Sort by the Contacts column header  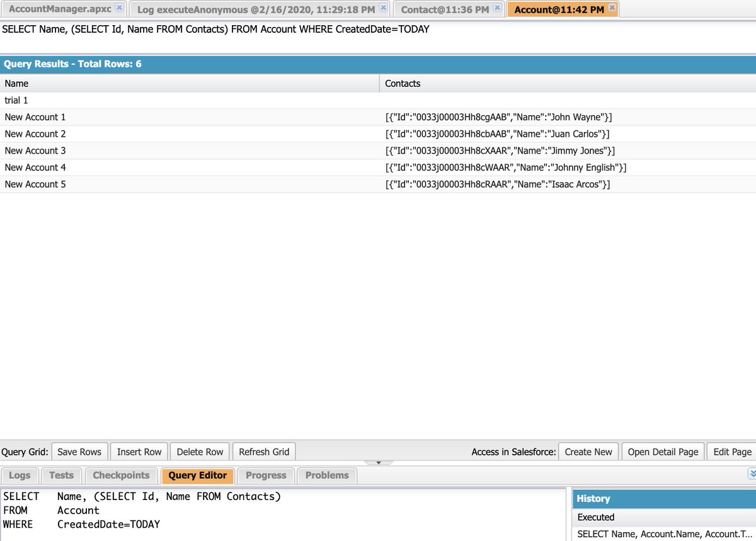(x=568, y=83)
